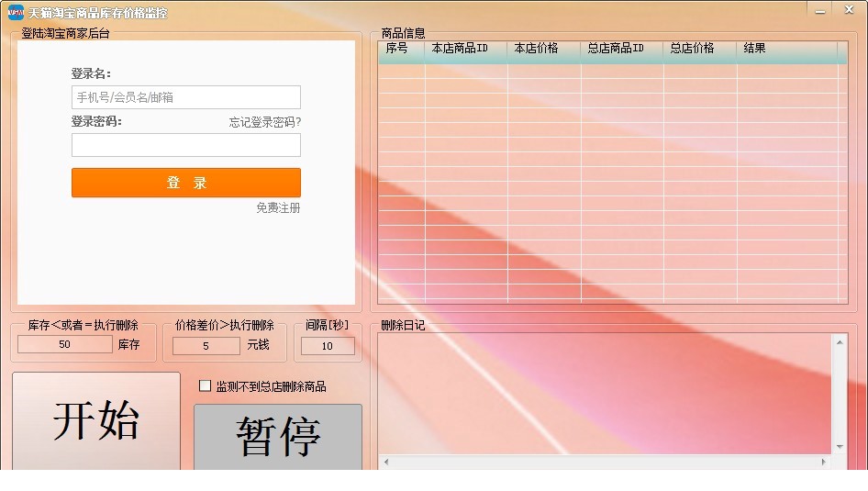Focus the 登录密码 password input field

(x=186, y=145)
